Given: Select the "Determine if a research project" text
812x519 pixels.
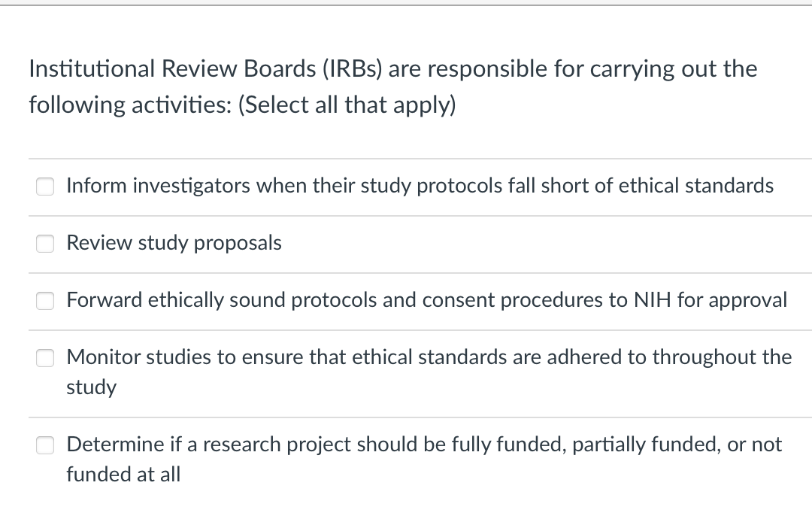Looking at the screenshot, I should pos(423,445).
